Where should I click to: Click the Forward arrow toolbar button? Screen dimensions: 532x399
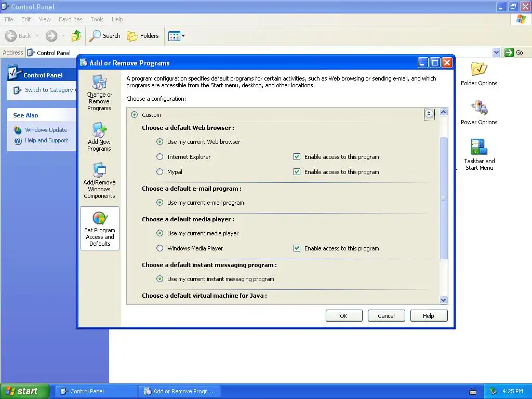[x=51, y=36]
